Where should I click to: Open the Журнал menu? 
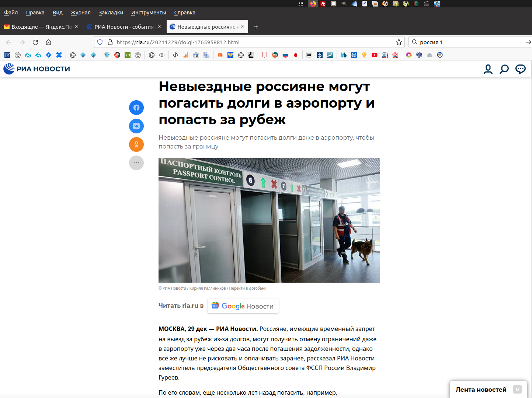coord(81,13)
